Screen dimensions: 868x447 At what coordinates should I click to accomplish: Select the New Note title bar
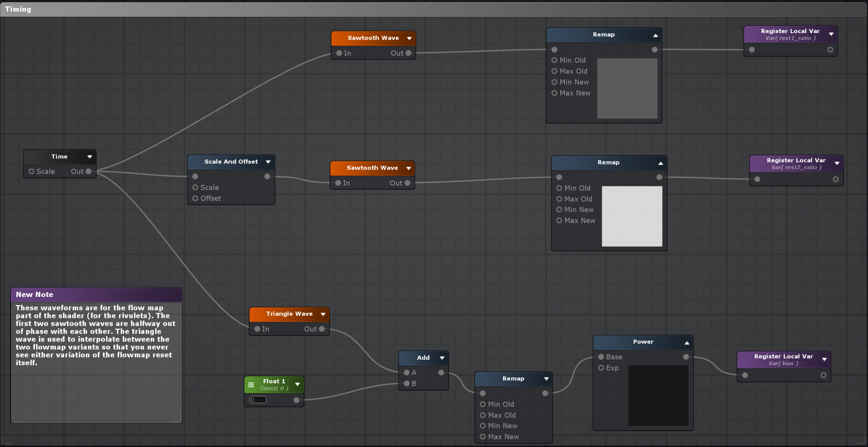click(96, 294)
